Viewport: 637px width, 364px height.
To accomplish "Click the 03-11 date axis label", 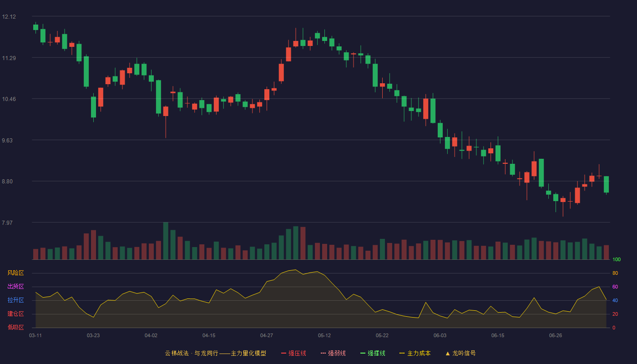I will point(35,335).
